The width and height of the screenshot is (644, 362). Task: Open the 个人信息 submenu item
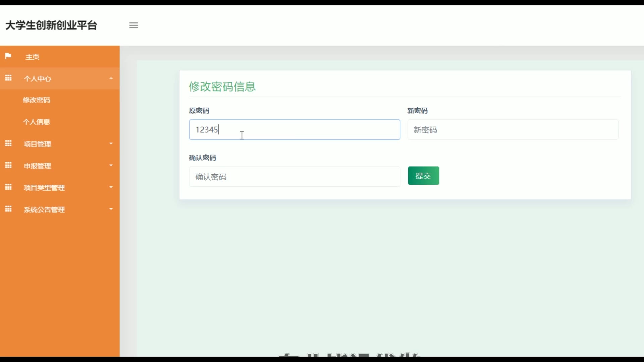coord(36,122)
